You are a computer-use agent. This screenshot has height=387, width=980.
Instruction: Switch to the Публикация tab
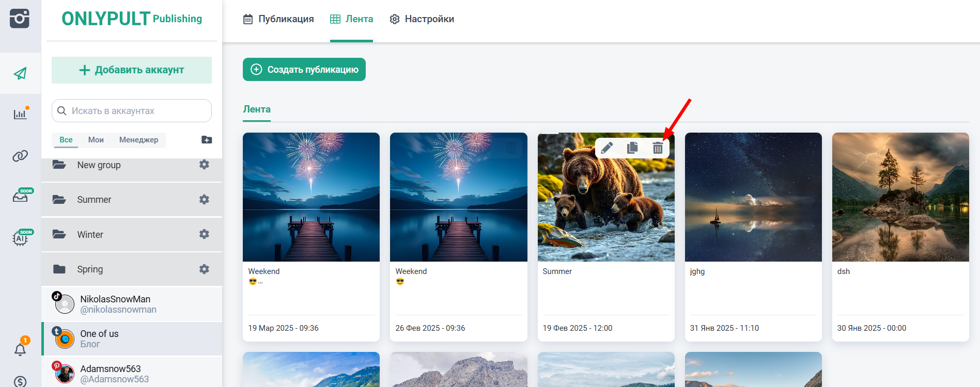pos(278,19)
